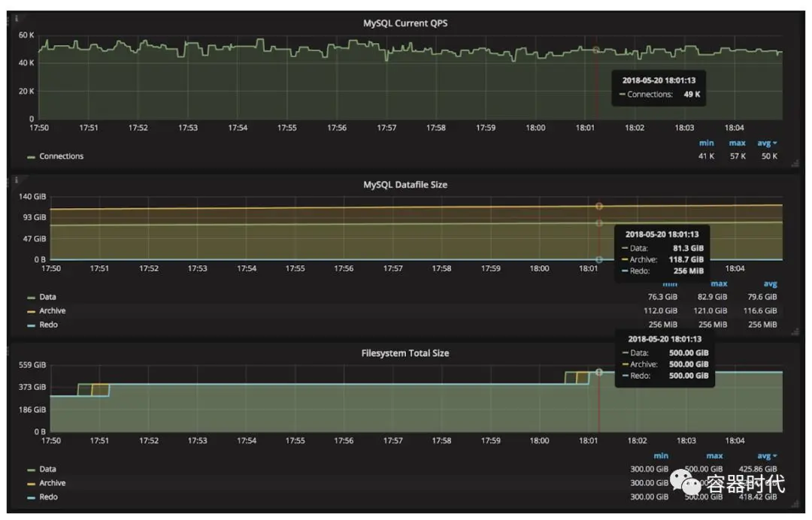Viewport: 812px width, 520px height.
Task: Open the MySQL Datafile Size panel title menu
Action: point(405,185)
